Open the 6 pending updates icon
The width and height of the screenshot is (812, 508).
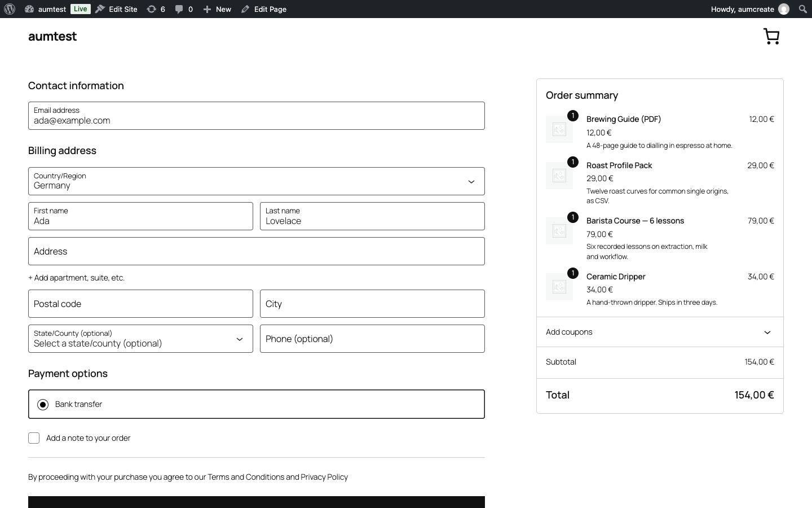click(x=156, y=9)
